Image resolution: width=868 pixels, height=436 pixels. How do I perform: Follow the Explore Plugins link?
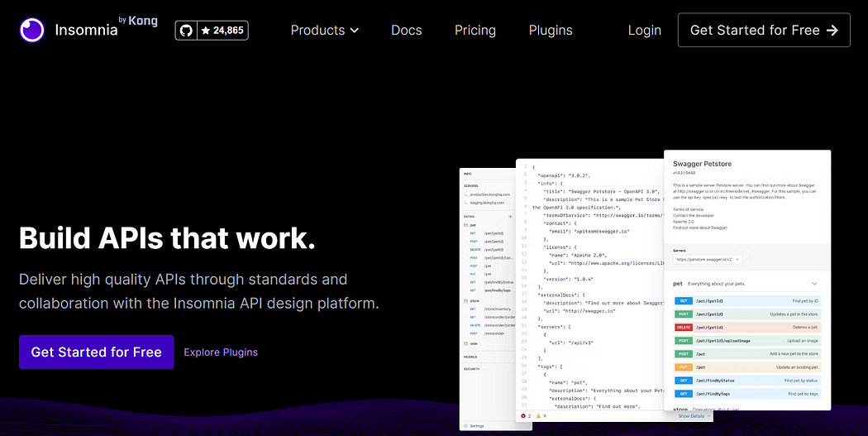221,352
